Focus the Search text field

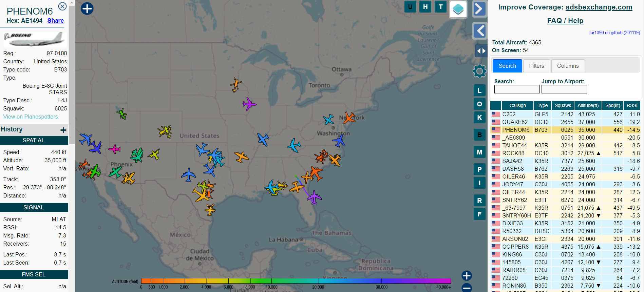(x=517, y=89)
